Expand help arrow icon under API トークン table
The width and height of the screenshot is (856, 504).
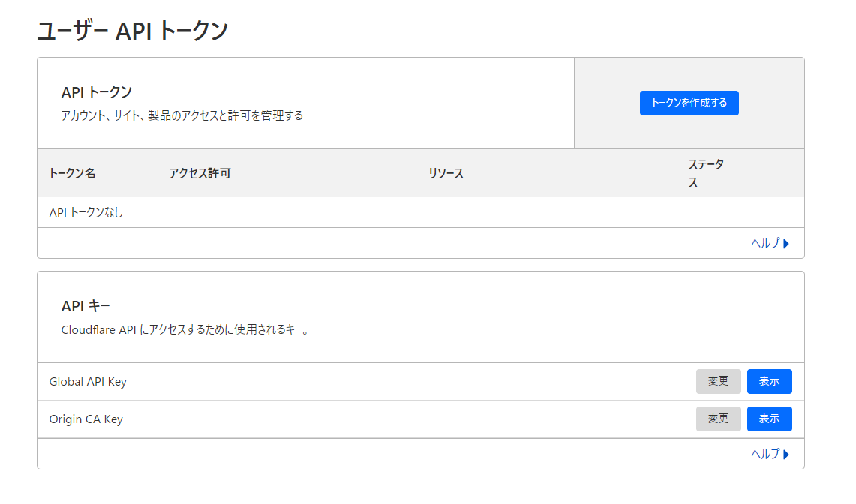click(786, 243)
